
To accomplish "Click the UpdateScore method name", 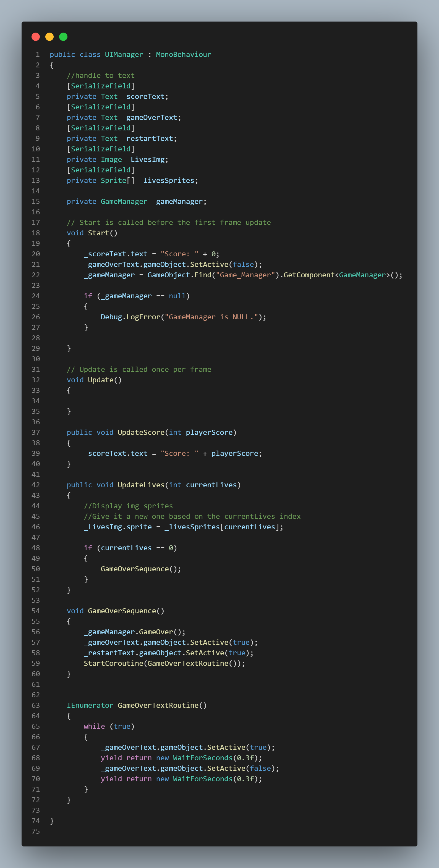I will pyautogui.click(x=141, y=433).
